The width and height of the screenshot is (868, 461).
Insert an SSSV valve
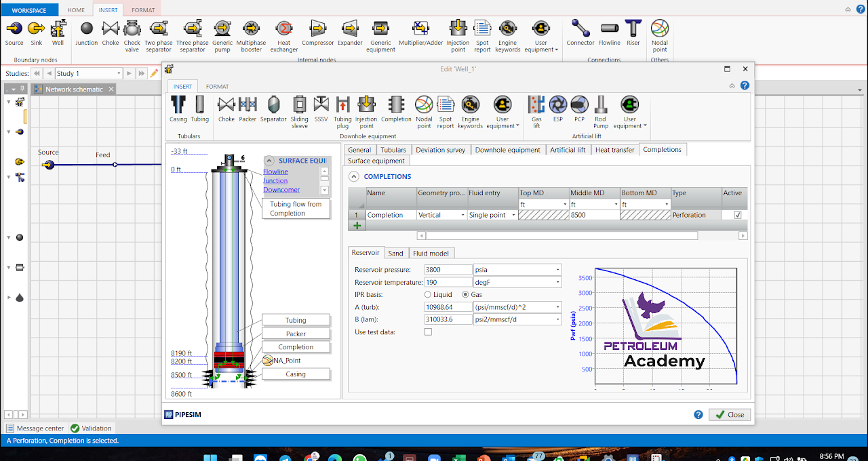point(321,109)
